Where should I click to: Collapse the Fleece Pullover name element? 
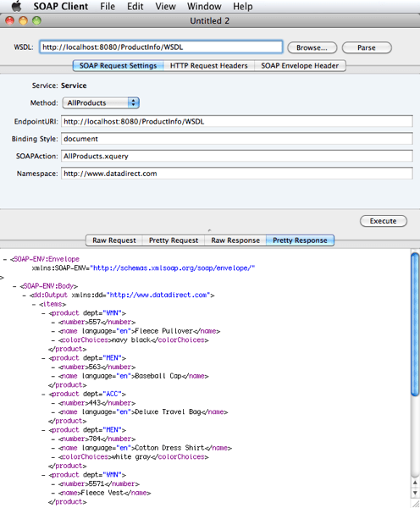click(53, 331)
